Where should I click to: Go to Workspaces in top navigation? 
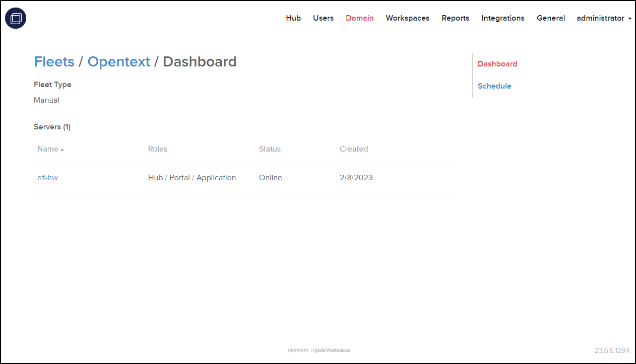tap(408, 18)
